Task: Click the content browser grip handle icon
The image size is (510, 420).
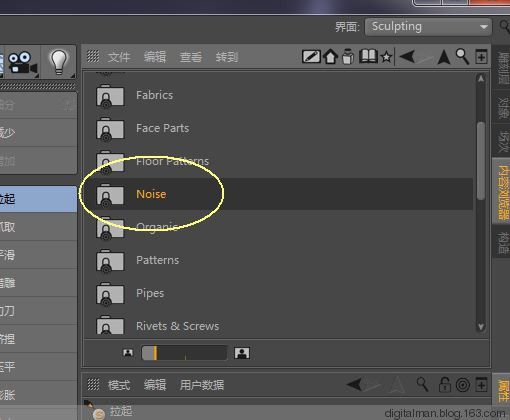Action: [93, 56]
